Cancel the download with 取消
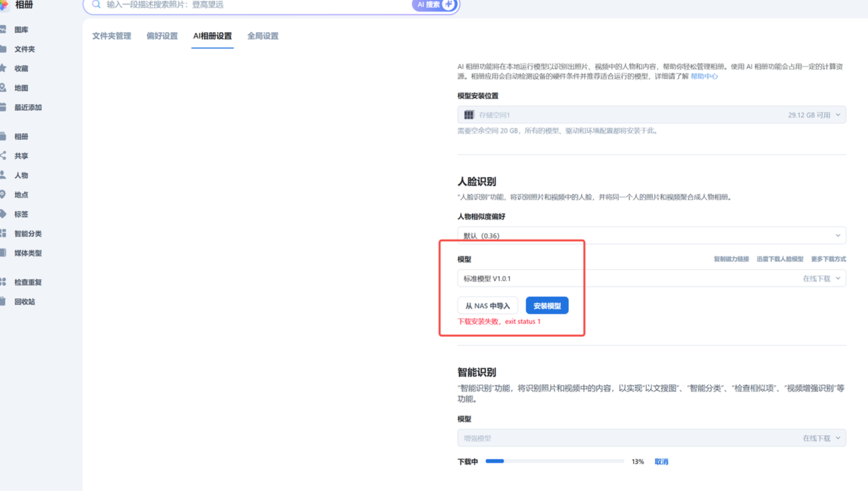 661,462
